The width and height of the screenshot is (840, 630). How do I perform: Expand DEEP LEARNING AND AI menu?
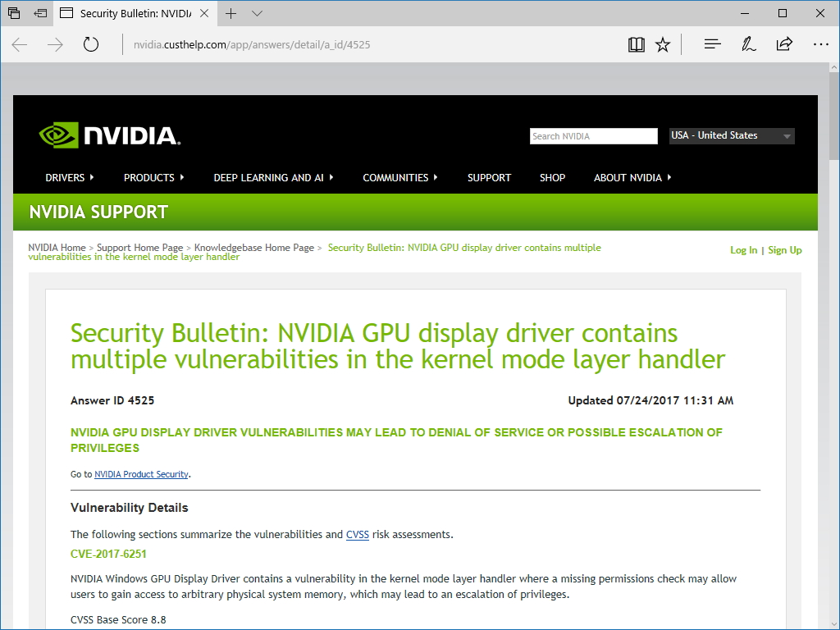point(273,177)
